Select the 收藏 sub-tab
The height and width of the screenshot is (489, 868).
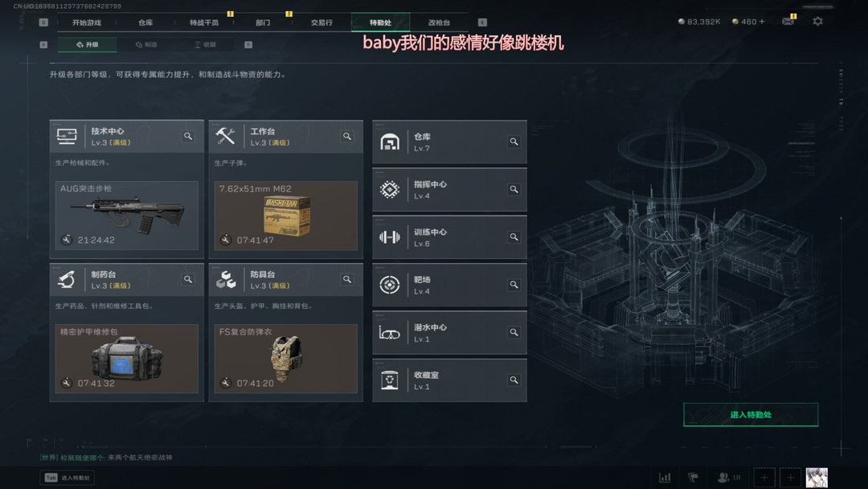click(x=205, y=44)
